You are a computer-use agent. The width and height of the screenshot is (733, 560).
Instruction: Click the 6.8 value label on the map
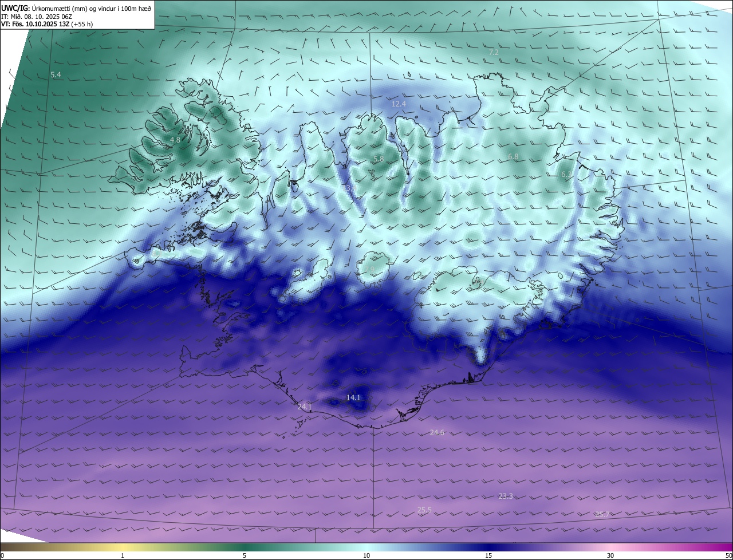[513, 156]
